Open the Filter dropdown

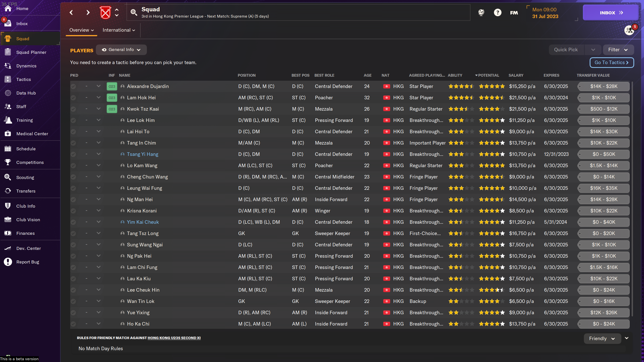pyautogui.click(x=618, y=50)
